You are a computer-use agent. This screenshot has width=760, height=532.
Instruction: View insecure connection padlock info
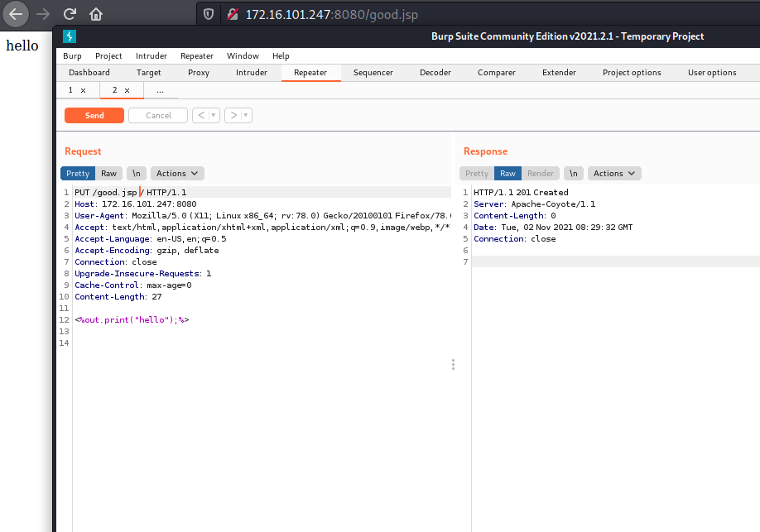click(x=233, y=15)
